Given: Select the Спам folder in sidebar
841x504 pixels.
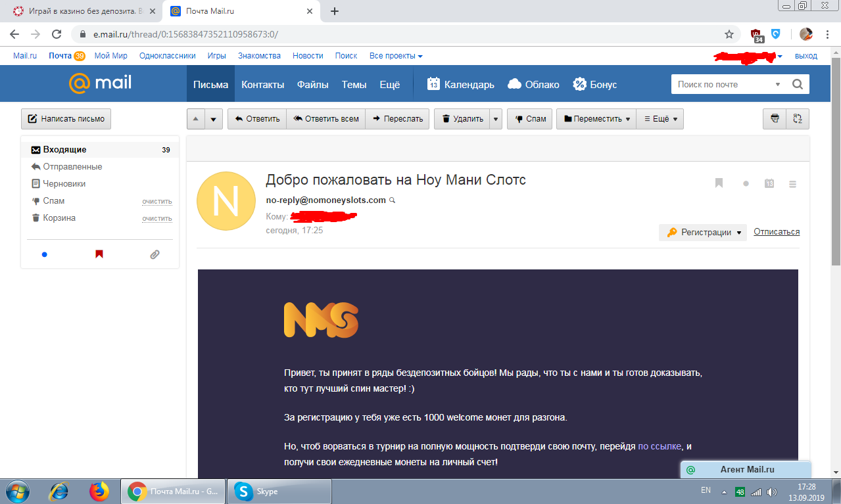Looking at the screenshot, I should coord(54,201).
